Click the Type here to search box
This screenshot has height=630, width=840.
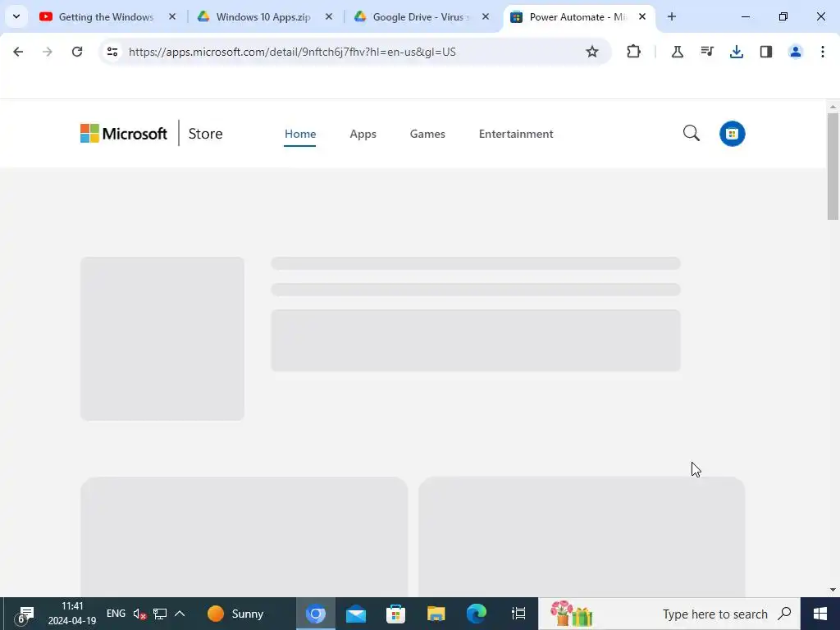[x=669, y=614]
